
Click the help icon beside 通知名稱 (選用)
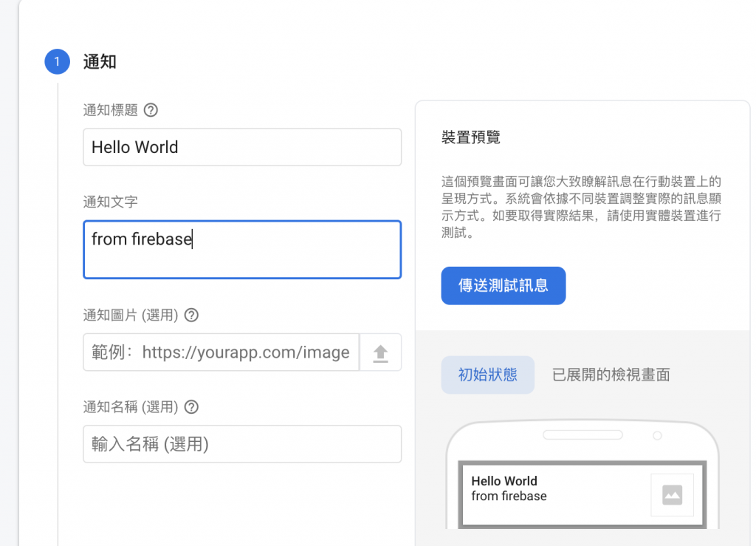[191, 407]
